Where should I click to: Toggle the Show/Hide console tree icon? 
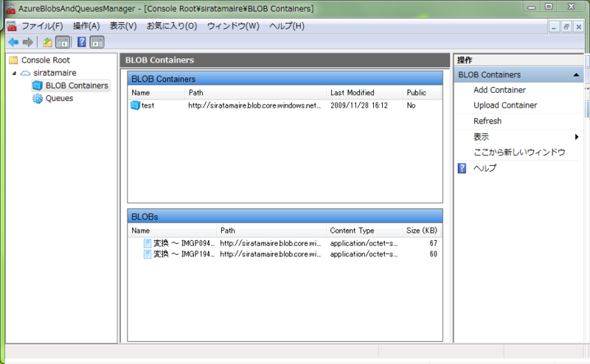coord(63,42)
